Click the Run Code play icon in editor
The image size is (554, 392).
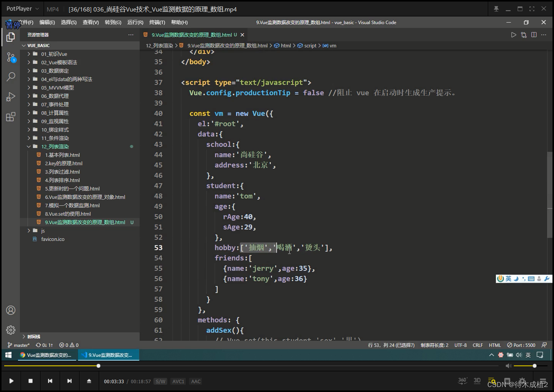tap(513, 35)
